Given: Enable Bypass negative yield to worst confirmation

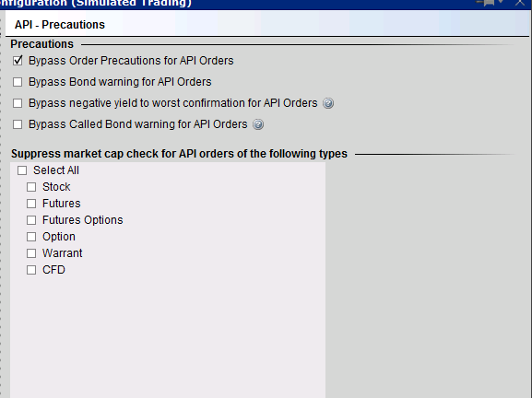Looking at the screenshot, I should [x=18, y=103].
